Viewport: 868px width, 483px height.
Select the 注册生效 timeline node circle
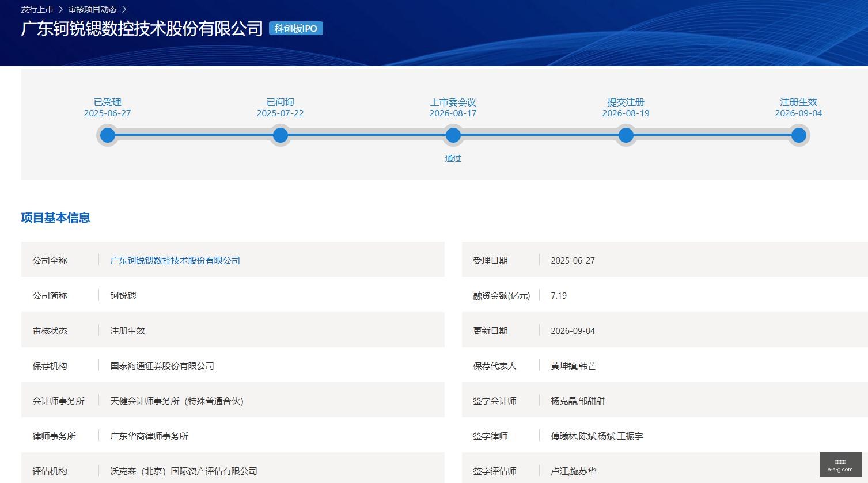(799, 135)
